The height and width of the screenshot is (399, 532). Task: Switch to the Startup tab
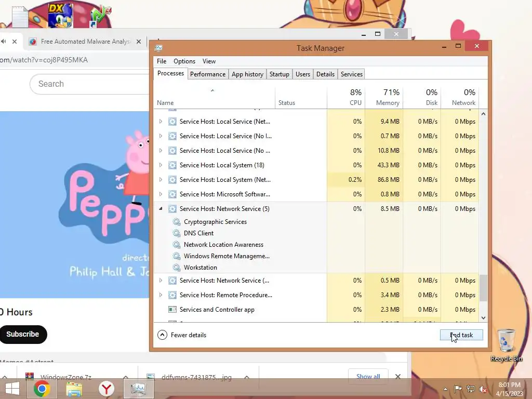coord(279,74)
